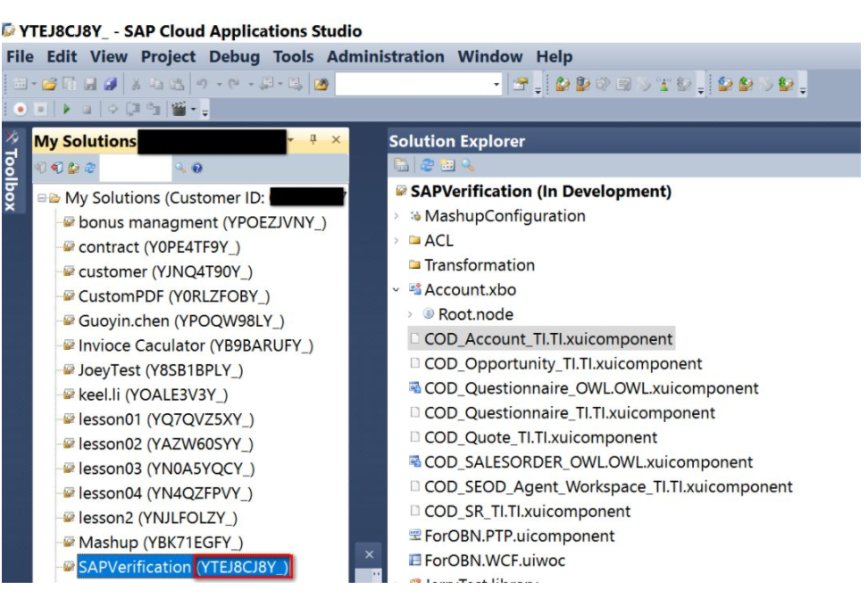The width and height of the screenshot is (868, 606).
Task: Select the CustomPDF (Y0RLZFOBY_) solution
Action: coord(174,296)
